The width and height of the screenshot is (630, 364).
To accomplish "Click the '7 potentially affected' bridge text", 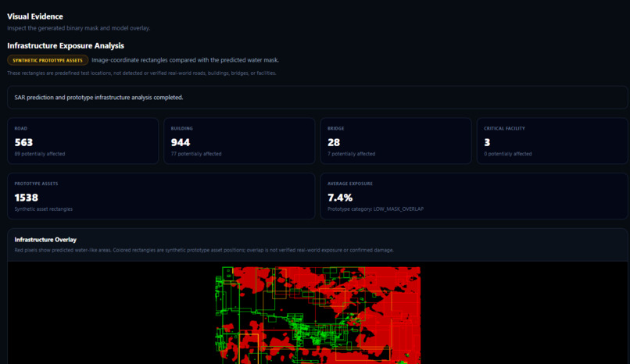I will (x=351, y=154).
